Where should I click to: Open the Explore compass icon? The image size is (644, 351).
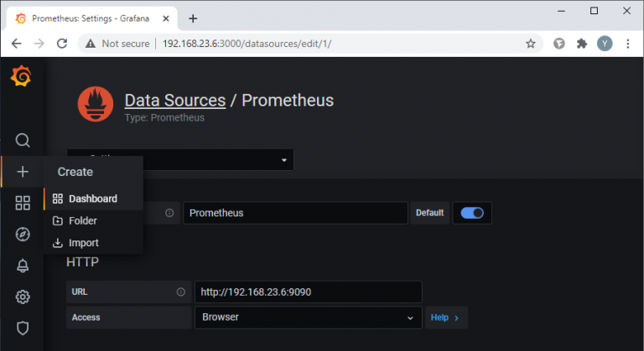pyautogui.click(x=23, y=235)
